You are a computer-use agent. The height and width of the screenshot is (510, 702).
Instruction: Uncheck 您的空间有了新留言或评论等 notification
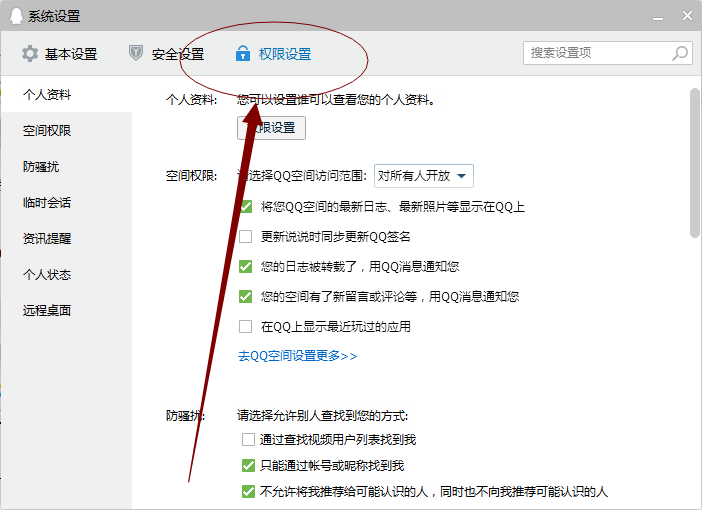pyautogui.click(x=245, y=296)
